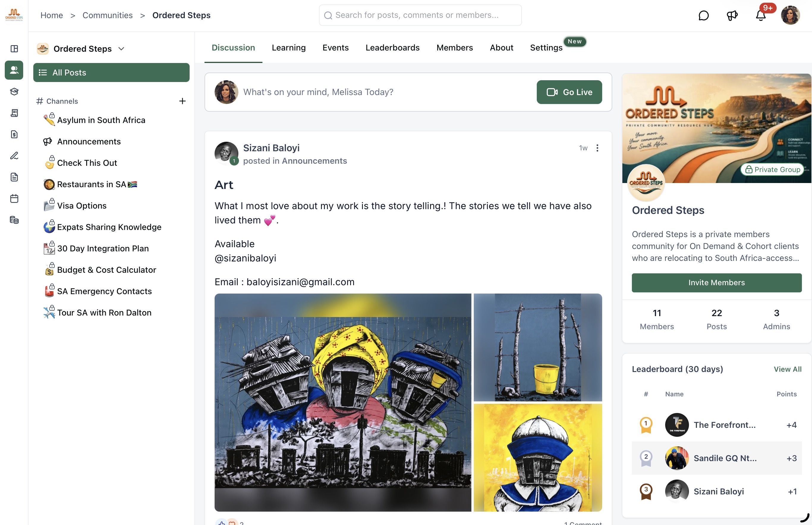The height and width of the screenshot is (525, 812).
Task: Click the Announcements link in post header
Action: (314, 161)
